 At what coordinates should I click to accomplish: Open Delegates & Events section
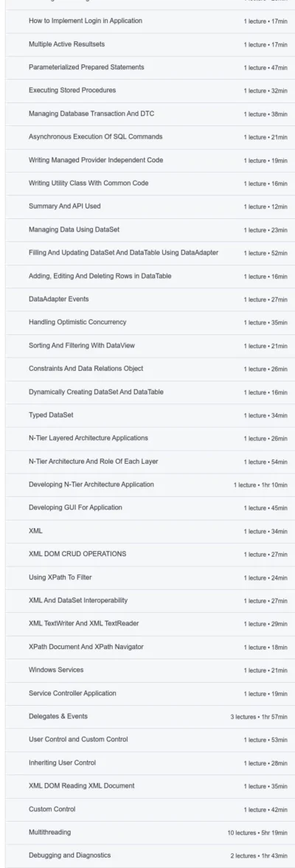150,716
